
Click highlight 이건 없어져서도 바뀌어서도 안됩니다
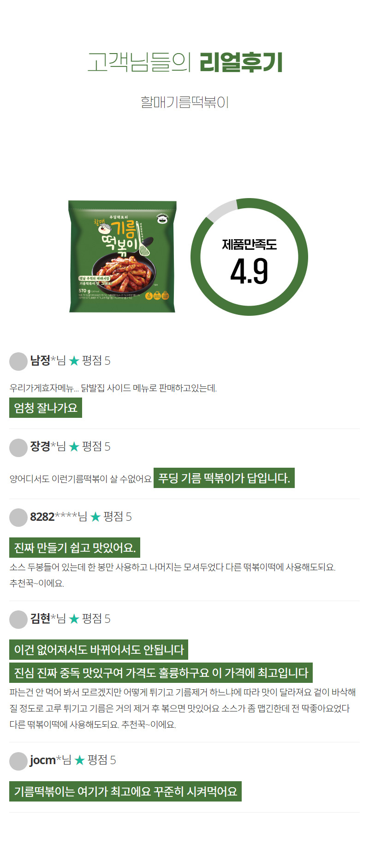point(99,650)
